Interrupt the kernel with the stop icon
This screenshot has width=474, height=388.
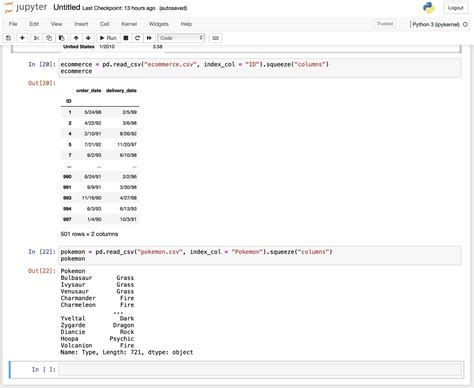click(x=126, y=38)
